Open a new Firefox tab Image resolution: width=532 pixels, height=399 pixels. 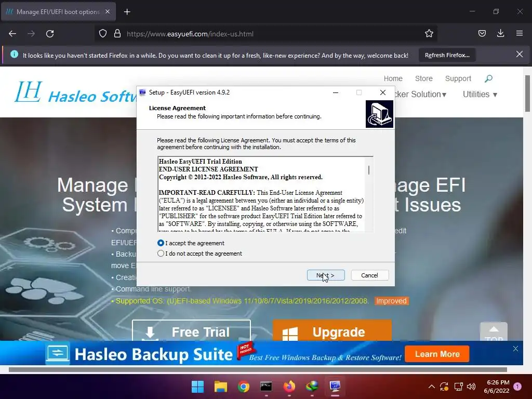click(x=127, y=12)
